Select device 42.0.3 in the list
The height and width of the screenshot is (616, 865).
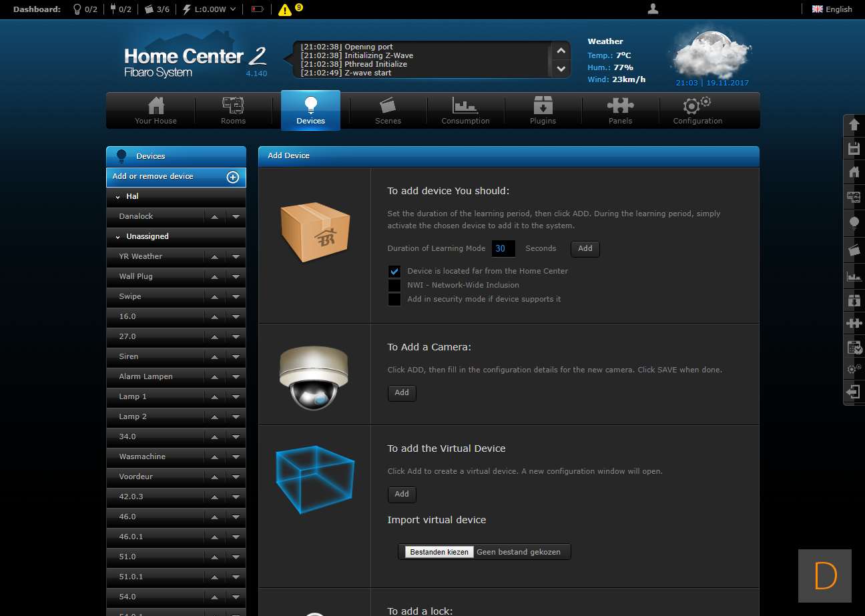131,497
